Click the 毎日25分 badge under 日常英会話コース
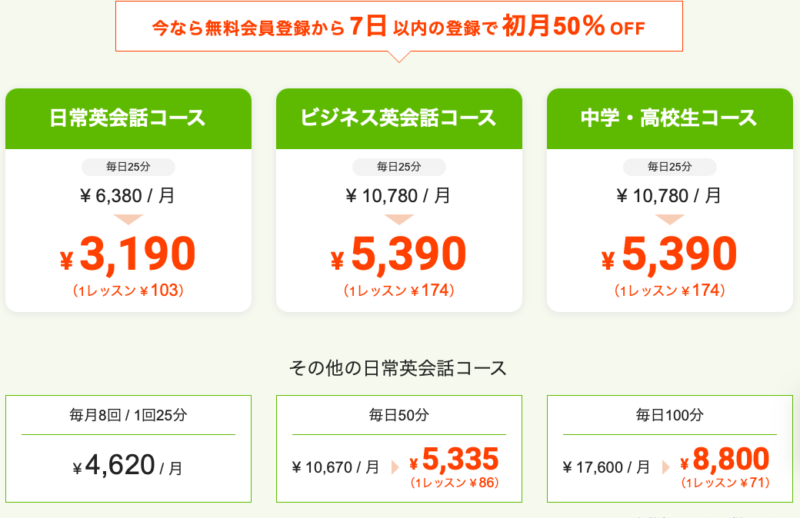This screenshot has width=800, height=518. [128, 167]
